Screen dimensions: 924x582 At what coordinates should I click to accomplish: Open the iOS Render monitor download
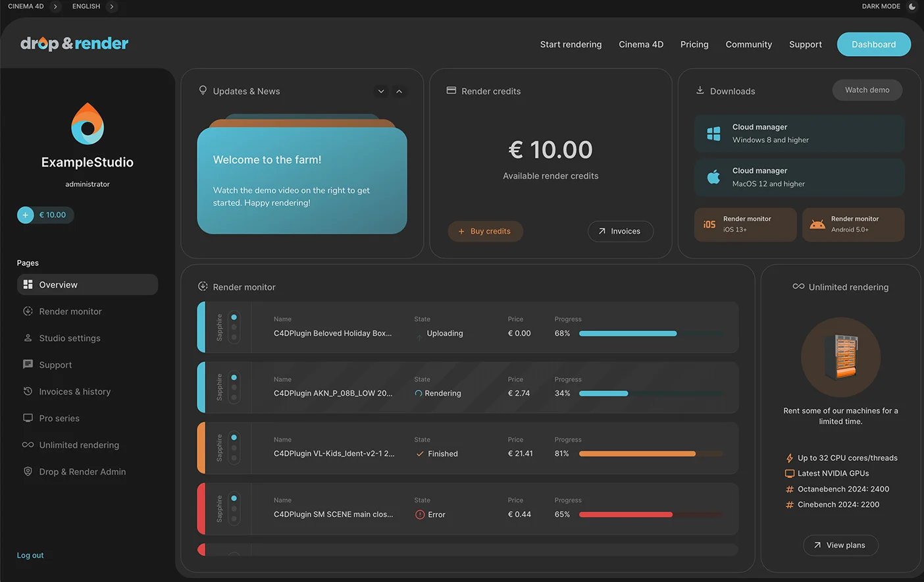click(745, 225)
